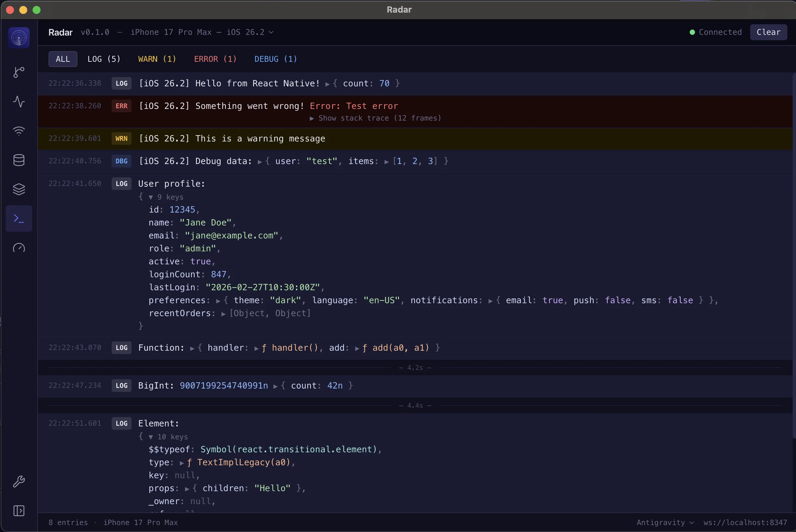Click the BigInt 9007199254740991n value
796x532 pixels.
click(224, 386)
